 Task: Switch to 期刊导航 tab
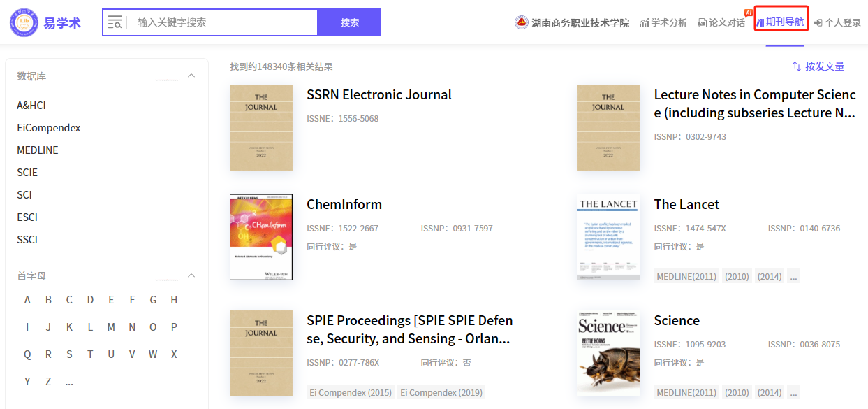coord(780,22)
